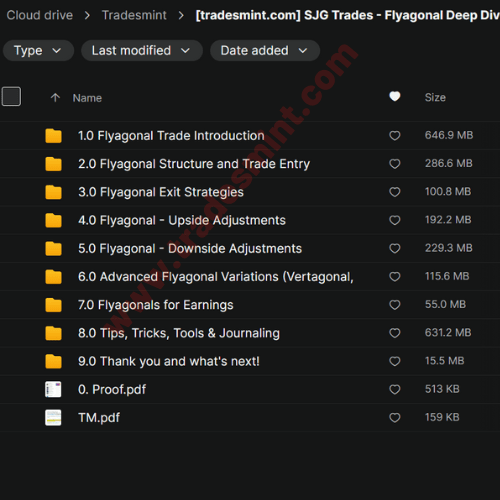Viewport: 500px width, 500px height.
Task: Open 9.0 Thank you and what's next! name
Action: (169, 361)
